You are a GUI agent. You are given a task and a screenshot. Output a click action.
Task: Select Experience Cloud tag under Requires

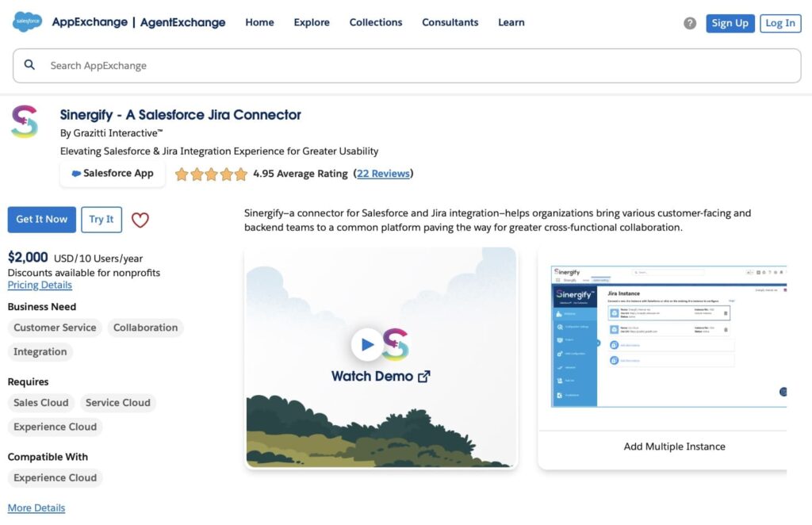point(55,427)
